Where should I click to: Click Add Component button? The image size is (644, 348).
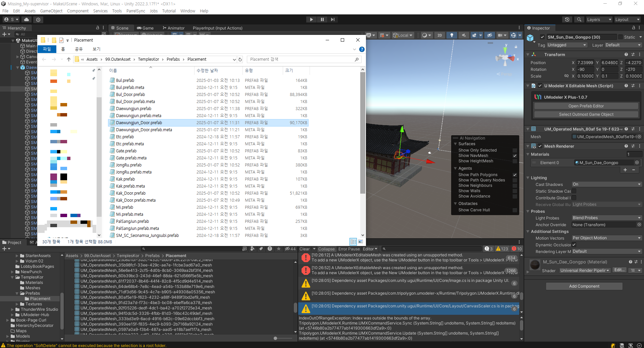click(584, 286)
